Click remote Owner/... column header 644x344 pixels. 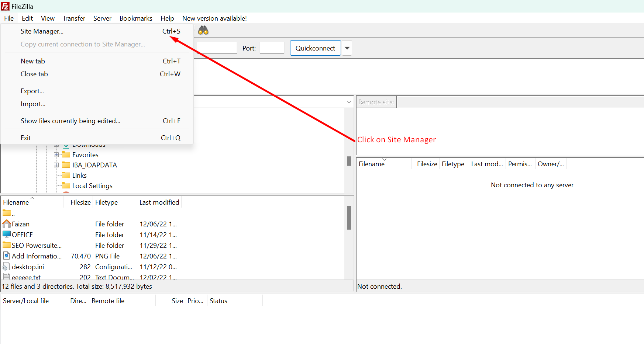(551, 164)
